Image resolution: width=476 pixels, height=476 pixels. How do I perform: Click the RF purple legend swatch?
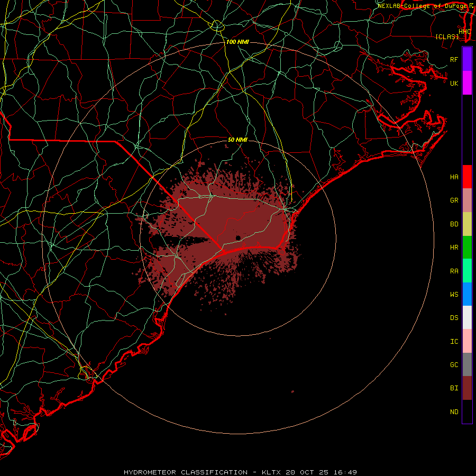pyautogui.click(x=467, y=59)
